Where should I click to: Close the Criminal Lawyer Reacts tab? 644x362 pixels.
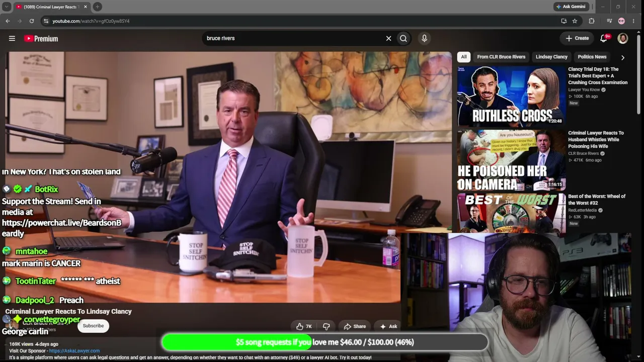point(85,7)
